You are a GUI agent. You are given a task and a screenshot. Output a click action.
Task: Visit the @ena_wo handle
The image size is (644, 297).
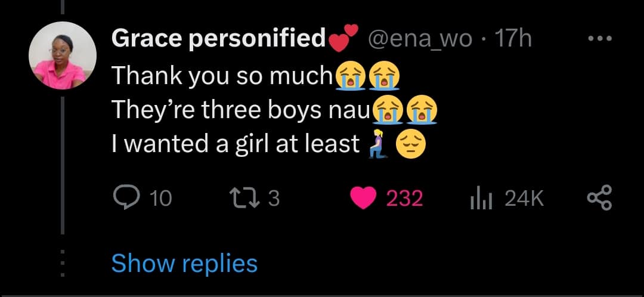tap(420, 39)
